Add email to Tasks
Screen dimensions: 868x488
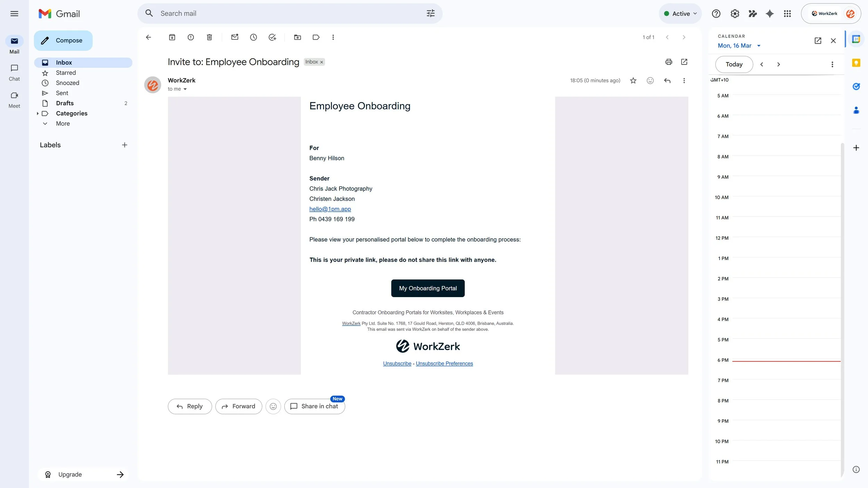coord(272,37)
